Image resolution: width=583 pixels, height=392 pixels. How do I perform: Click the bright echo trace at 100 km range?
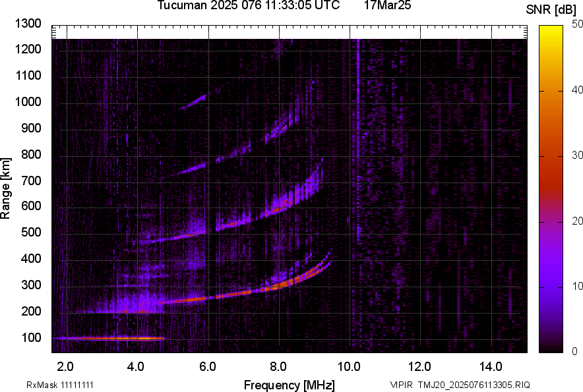pos(112,338)
